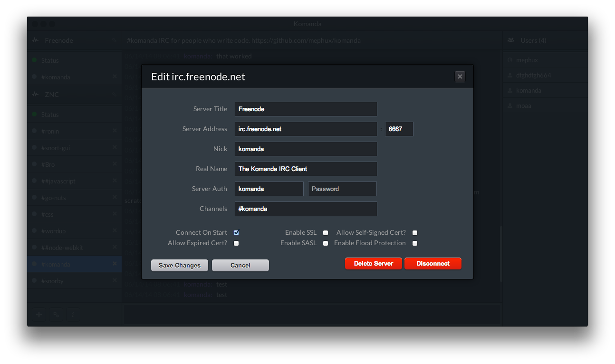Screen dimensions: 615x364
Task: Close the Freenode #komanda channel with X
Action: coord(115,77)
